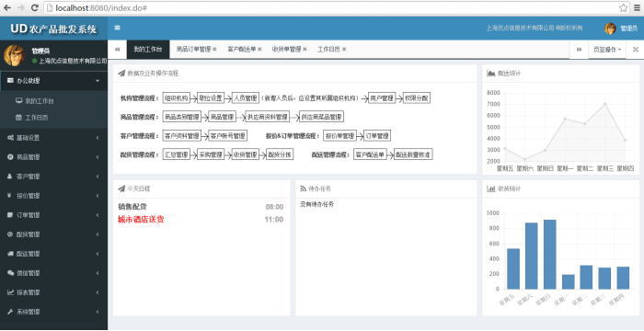The image size is (644, 331).
Task: Click the truck icon for 配送管理
Action: tap(11, 254)
